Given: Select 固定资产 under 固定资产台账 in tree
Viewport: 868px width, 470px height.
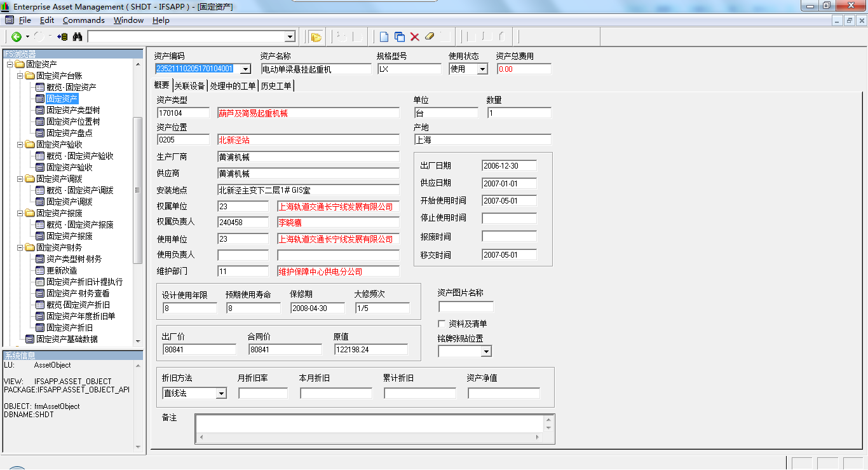Looking at the screenshot, I should (62, 99).
